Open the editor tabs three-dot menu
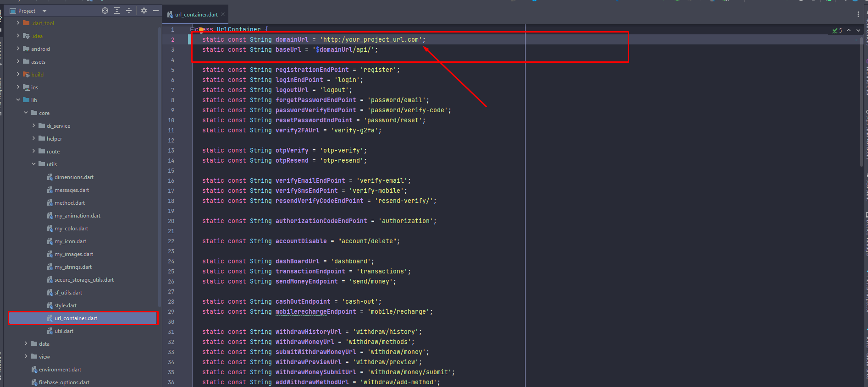Viewport: 868px width, 387px height. (858, 14)
